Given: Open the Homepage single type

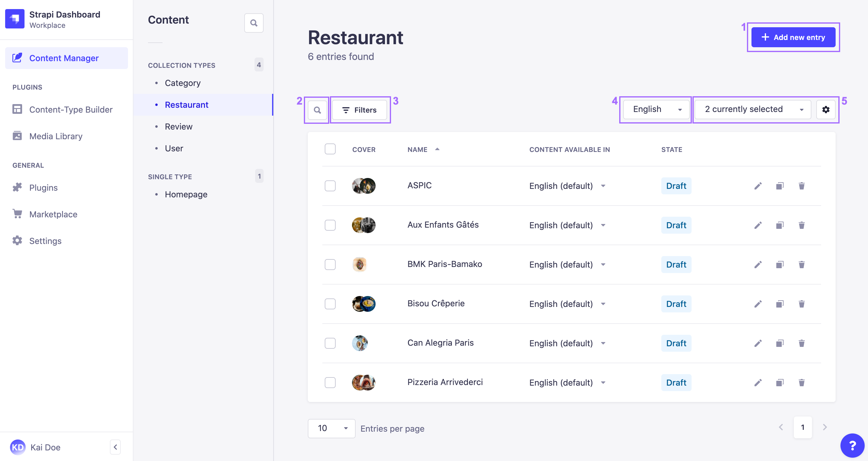Looking at the screenshot, I should [186, 194].
